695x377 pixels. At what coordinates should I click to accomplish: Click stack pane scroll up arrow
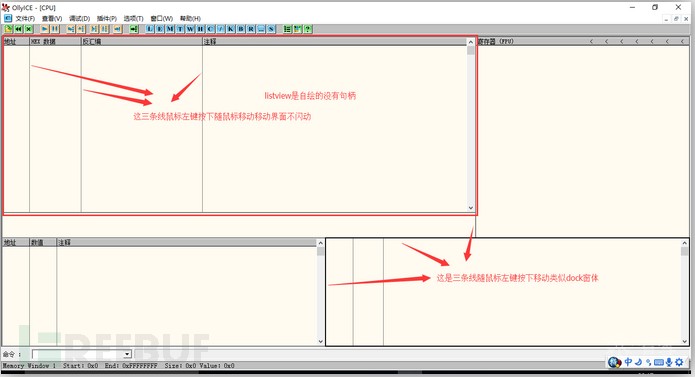(x=684, y=243)
